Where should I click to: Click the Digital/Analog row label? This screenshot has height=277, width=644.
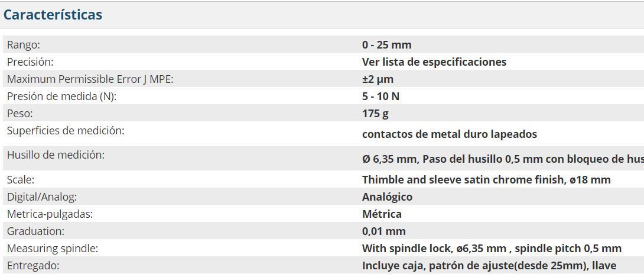click(42, 197)
